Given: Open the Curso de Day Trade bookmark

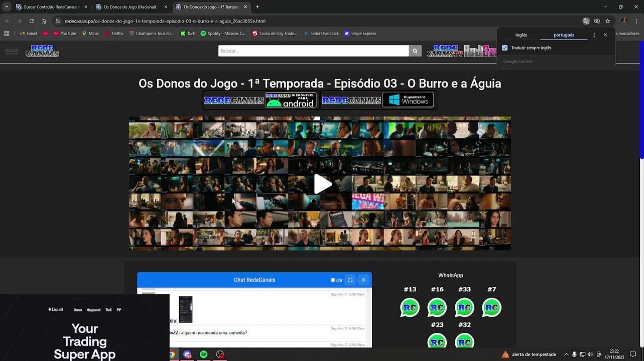Looking at the screenshot, I should click(275, 34).
